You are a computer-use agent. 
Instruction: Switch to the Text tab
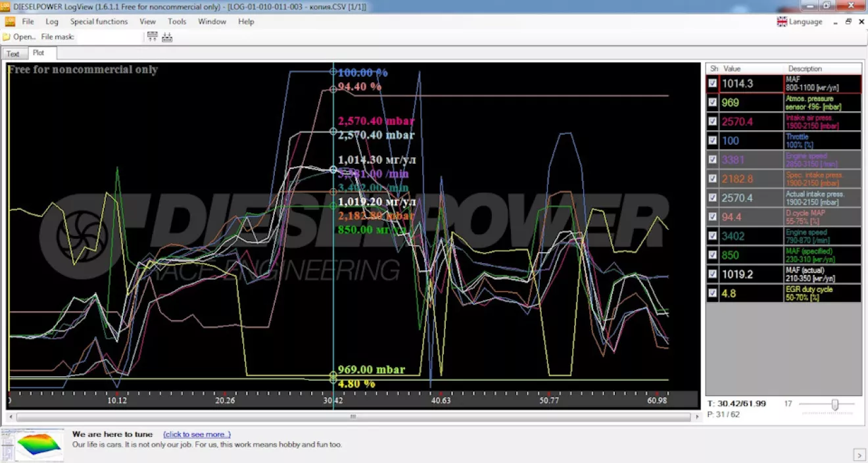[13, 54]
